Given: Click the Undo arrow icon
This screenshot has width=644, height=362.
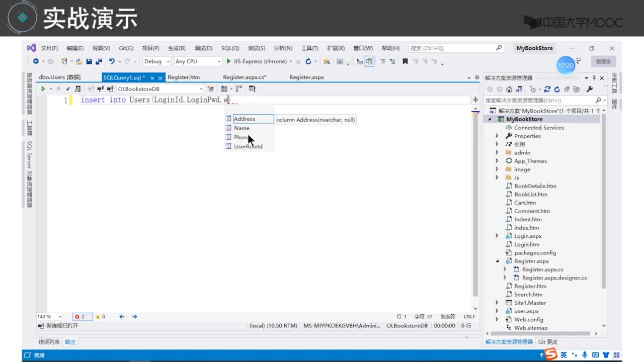Looking at the screenshot, I should tap(112, 61).
